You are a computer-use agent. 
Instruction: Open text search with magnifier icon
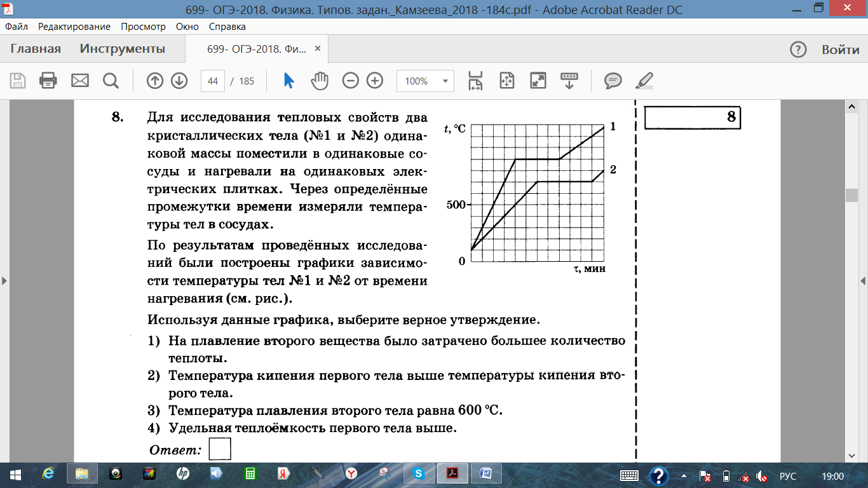[111, 81]
